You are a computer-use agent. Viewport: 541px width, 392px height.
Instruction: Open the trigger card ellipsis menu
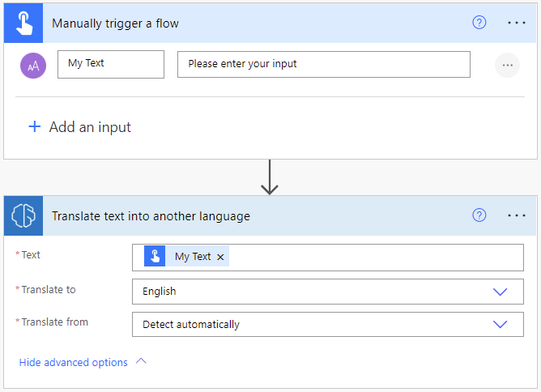(x=517, y=23)
